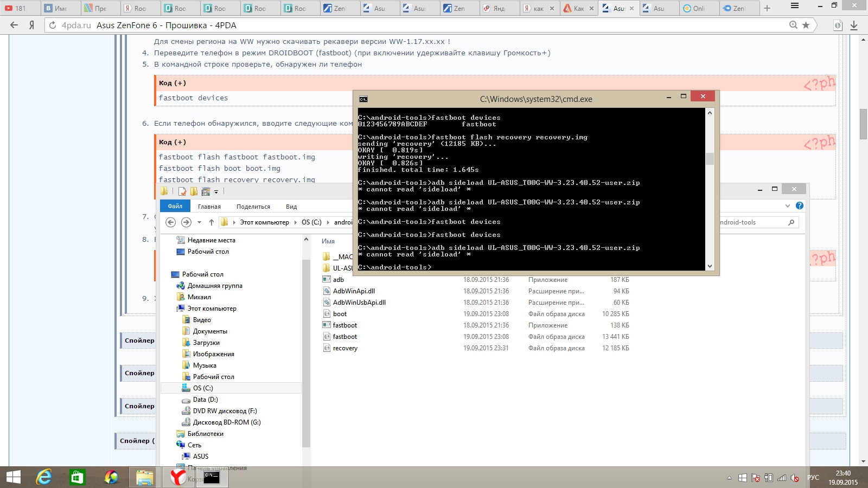Open Explorer recent locations dropdown arrow
This screenshot has height=488, width=868.
tap(199, 222)
